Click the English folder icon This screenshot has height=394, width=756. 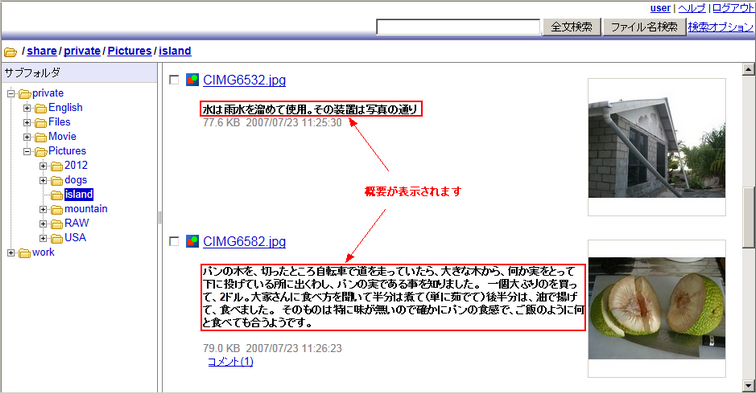coord(41,108)
